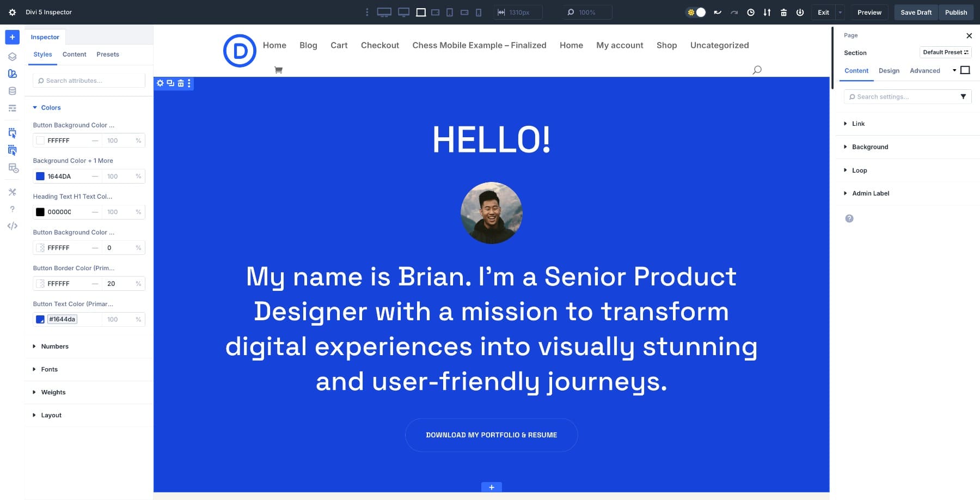This screenshot has width=980, height=500.
Task: Switch to the Design tab
Action: [889, 71]
